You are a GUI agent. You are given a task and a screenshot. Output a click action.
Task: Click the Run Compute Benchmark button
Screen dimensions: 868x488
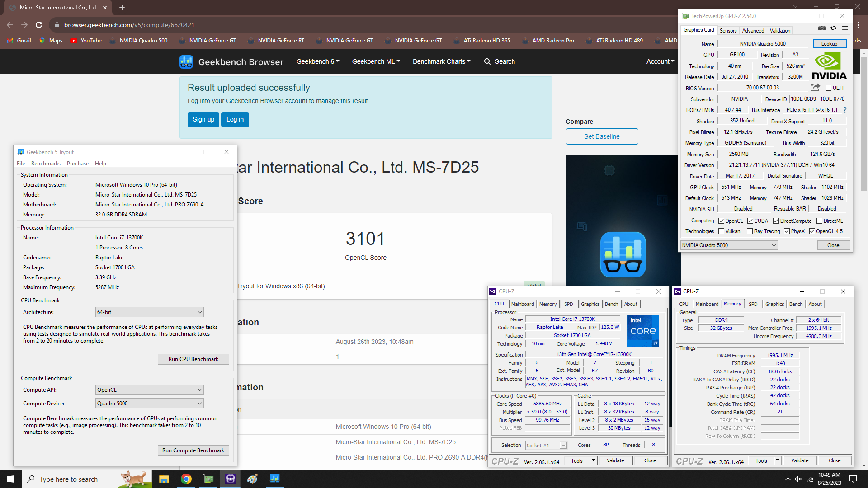193,450
